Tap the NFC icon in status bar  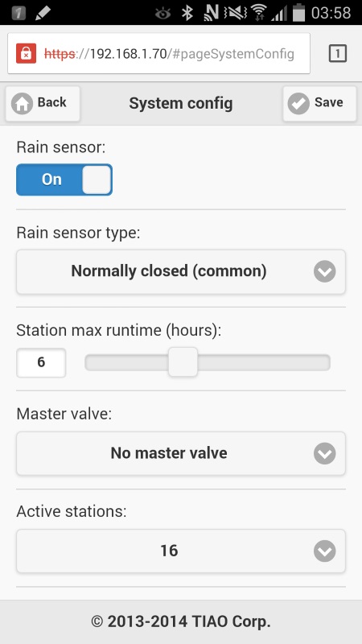[211, 13]
